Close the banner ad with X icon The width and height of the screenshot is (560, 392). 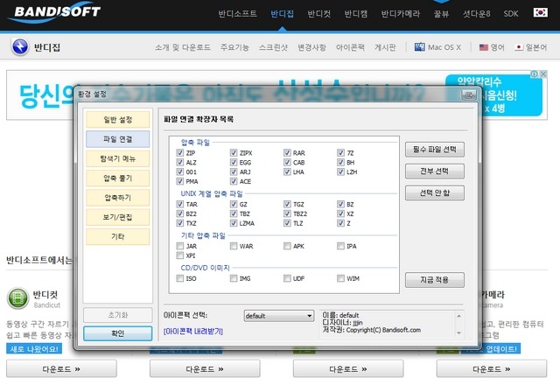point(543,73)
